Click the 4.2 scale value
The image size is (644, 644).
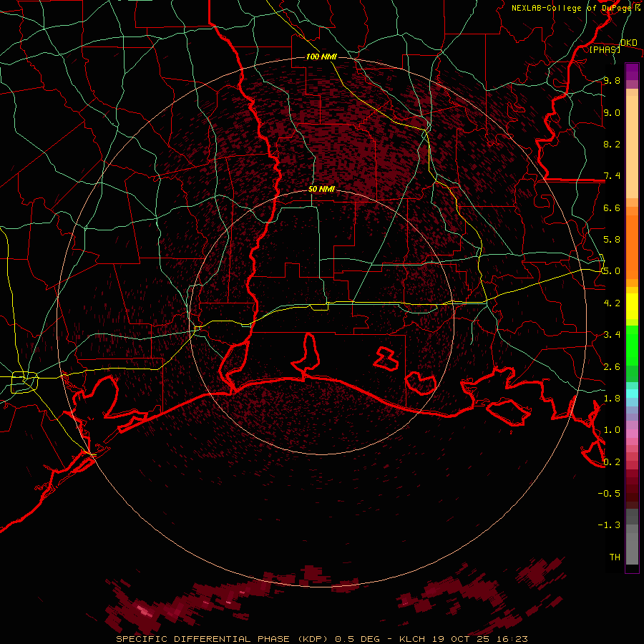click(612, 303)
